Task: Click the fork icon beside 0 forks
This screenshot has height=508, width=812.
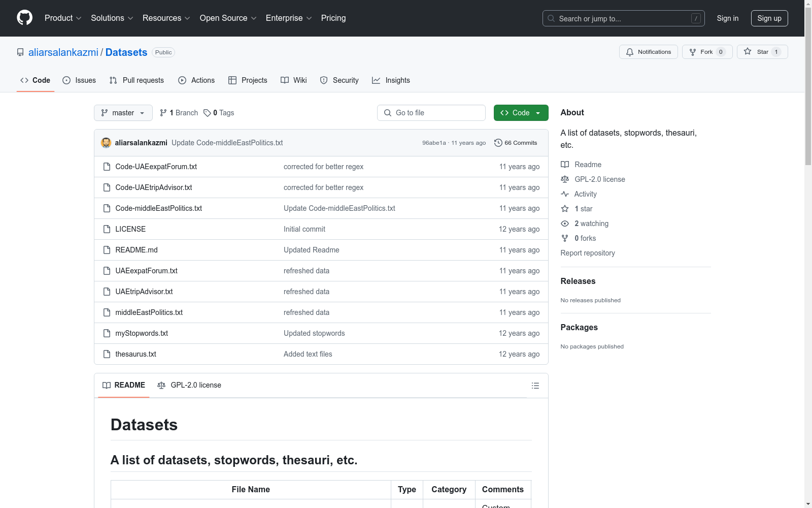Action: click(x=565, y=238)
